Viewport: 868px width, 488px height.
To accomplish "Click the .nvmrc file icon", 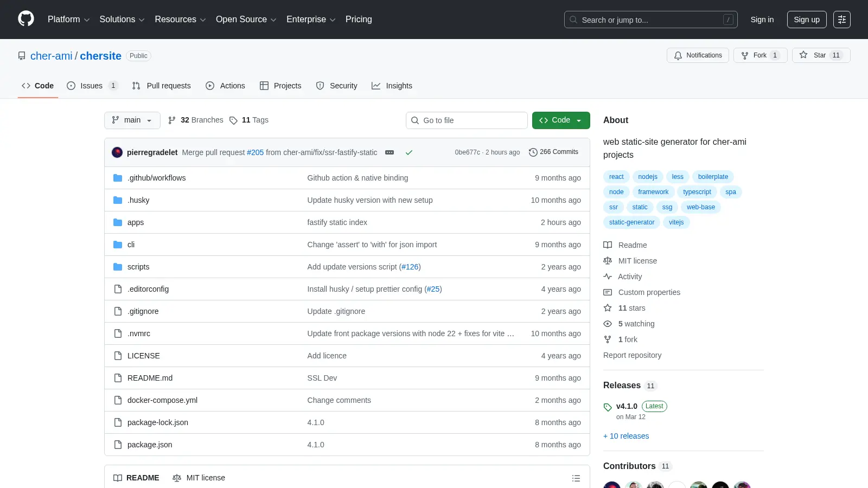I will (x=118, y=333).
